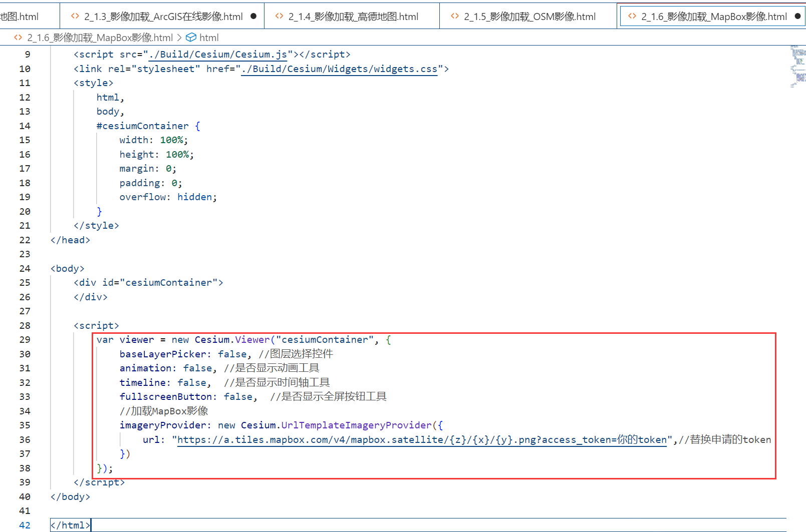
Task: Click HTML file icon on ArcGIS在线影像 tab
Action: click(75, 16)
